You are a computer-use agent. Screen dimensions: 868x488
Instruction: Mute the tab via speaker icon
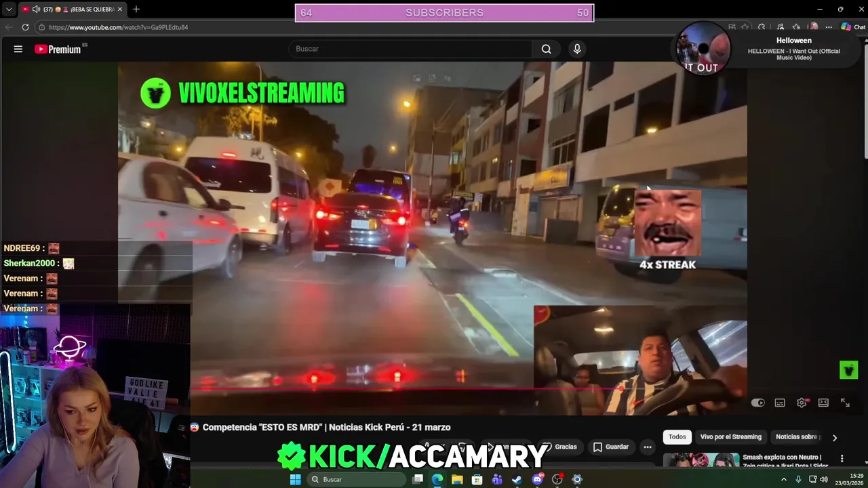point(36,9)
